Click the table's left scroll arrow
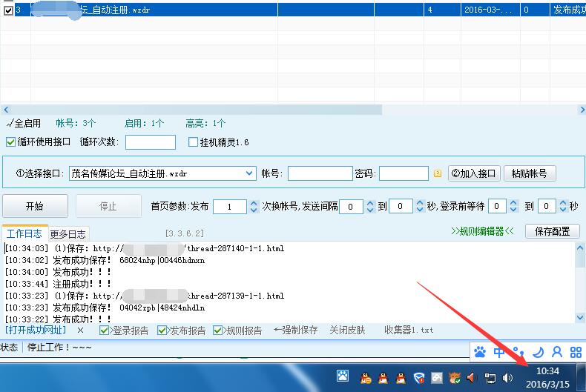This screenshot has height=392, width=586. pyautogui.click(x=6, y=110)
